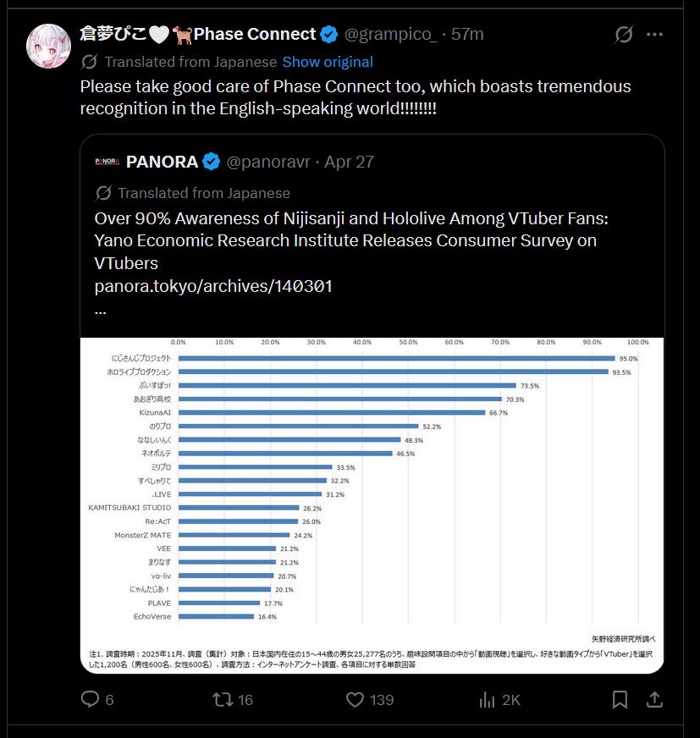This screenshot has width=700, height=738.
Task: Click the verified badge next to Phase Connect
Action: coord(329,35)
